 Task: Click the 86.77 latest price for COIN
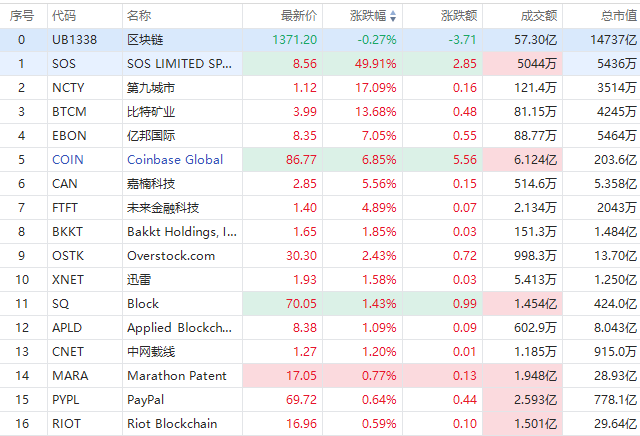click(x=301, y=160)
